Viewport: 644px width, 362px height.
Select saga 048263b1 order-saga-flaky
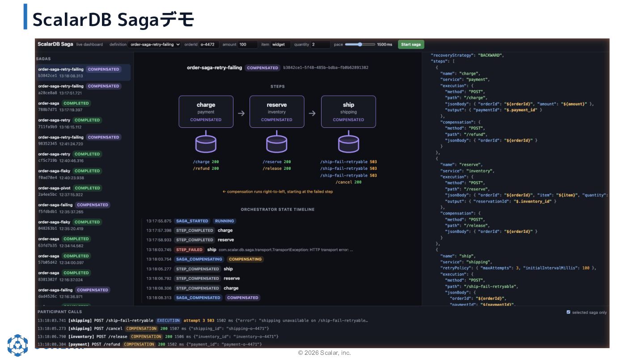[83, 225]
